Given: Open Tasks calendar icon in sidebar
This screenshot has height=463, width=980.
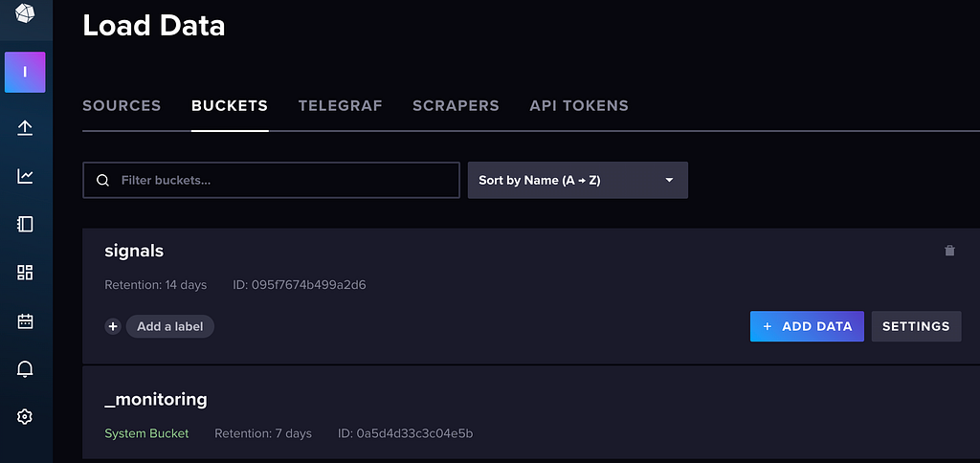Looking at the screenshot, I should pos(25,321).
